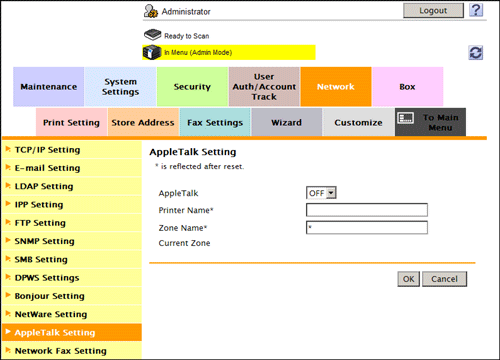This screenshot has width=500, height=360.
Task: Click the help question mark icon
Action: (476, 10)
